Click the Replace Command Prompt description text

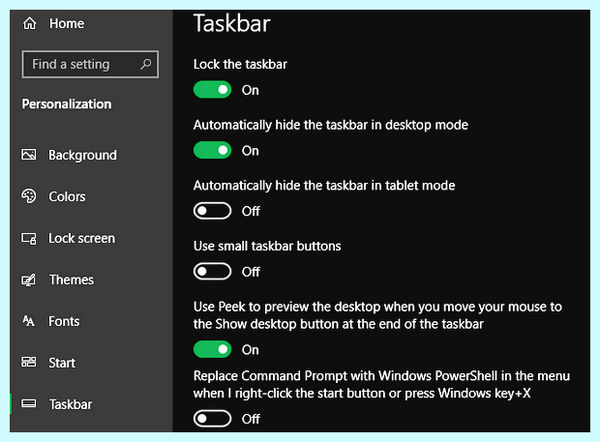click(x=382, y=385)
